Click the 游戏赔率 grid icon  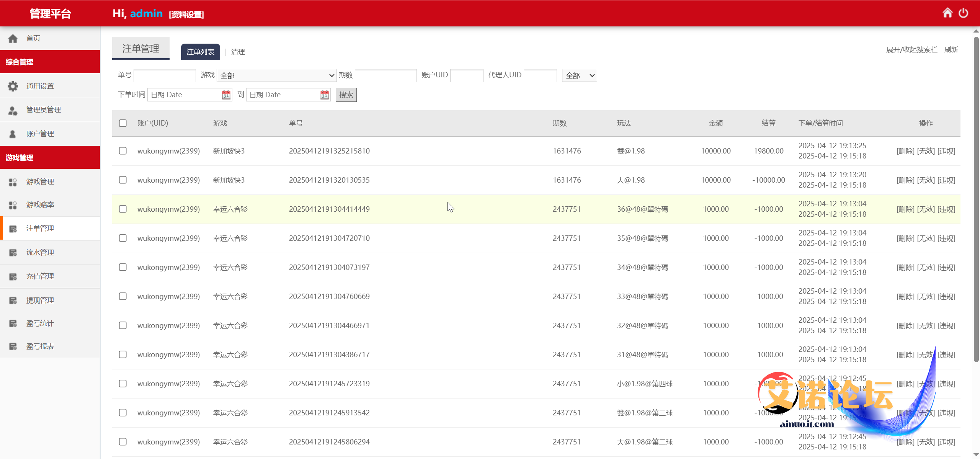[x=13, y=205]
